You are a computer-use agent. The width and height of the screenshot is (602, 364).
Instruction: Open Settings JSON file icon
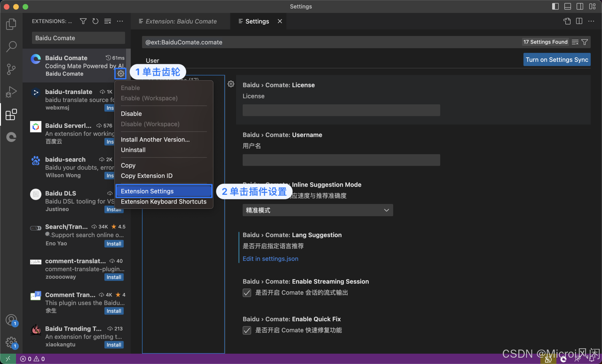tap(567, 21)
